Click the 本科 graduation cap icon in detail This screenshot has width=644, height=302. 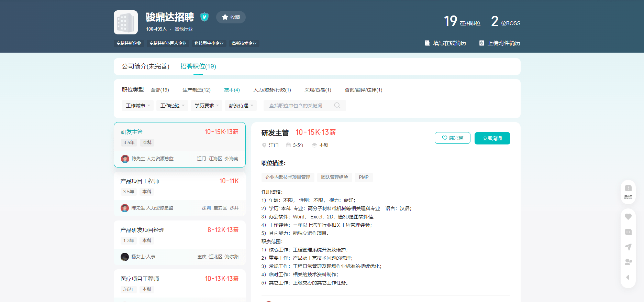(314, 145)
